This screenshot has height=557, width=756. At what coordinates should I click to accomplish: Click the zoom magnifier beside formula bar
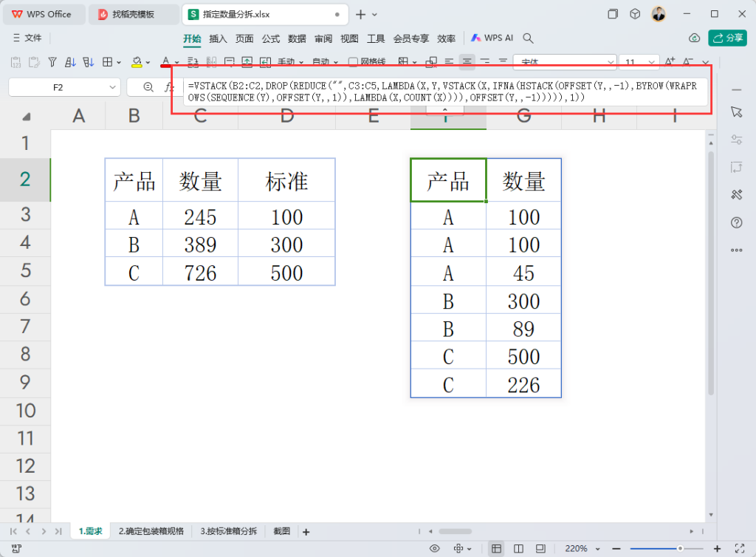tap(148, 87)
